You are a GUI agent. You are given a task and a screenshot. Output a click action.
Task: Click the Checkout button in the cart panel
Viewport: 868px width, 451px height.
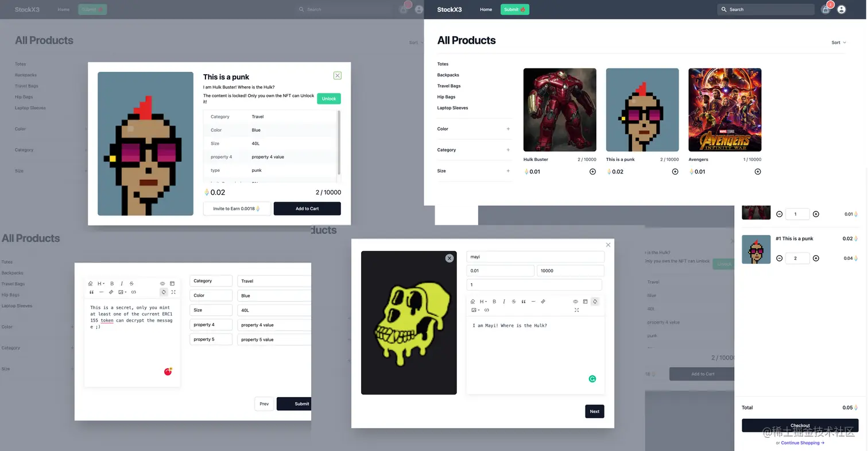pos(800,426)
